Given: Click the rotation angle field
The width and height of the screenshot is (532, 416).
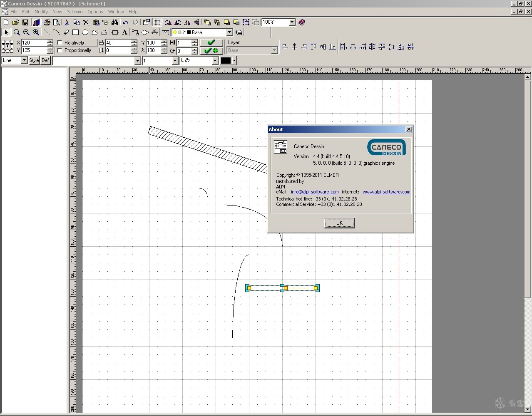Looking at the screenshot, I should pos(184,51).
